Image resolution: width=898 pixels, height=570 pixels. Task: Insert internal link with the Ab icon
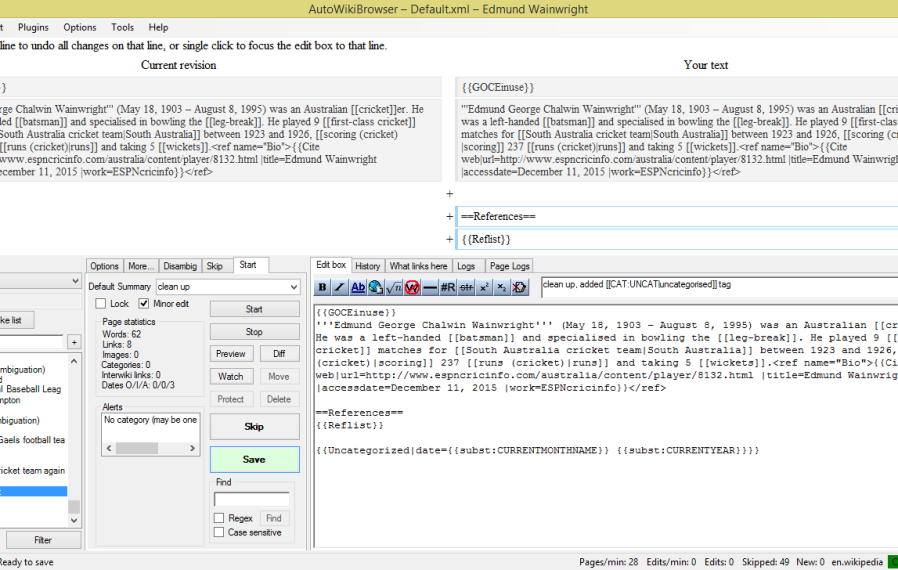click(x=358, y=287)
